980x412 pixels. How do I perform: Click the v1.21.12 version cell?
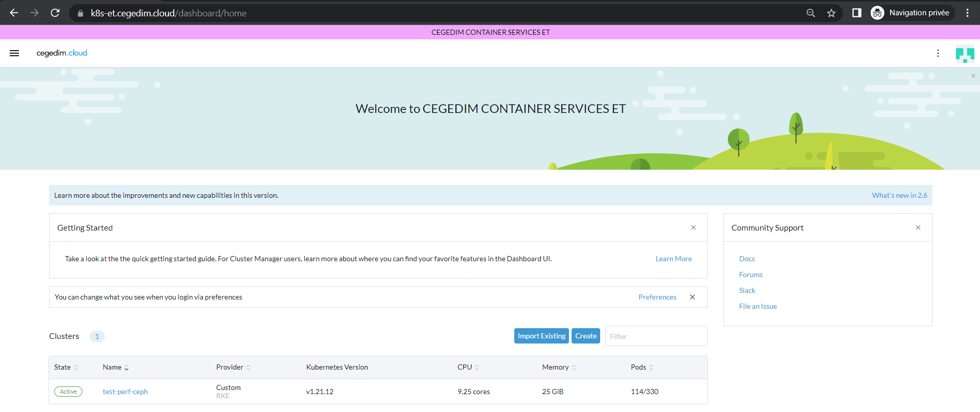(x=320, y=392)
